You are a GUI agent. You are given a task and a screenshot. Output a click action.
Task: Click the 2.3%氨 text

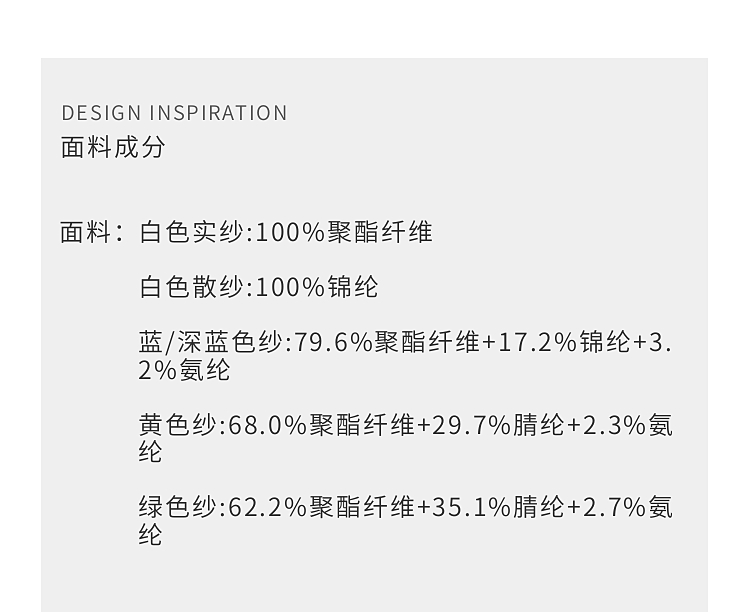[628, 425]
